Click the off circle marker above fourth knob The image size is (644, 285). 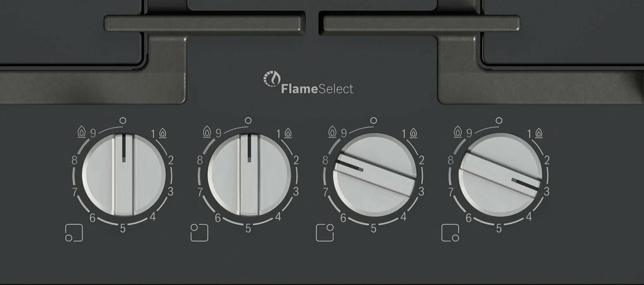click(499, 121)
